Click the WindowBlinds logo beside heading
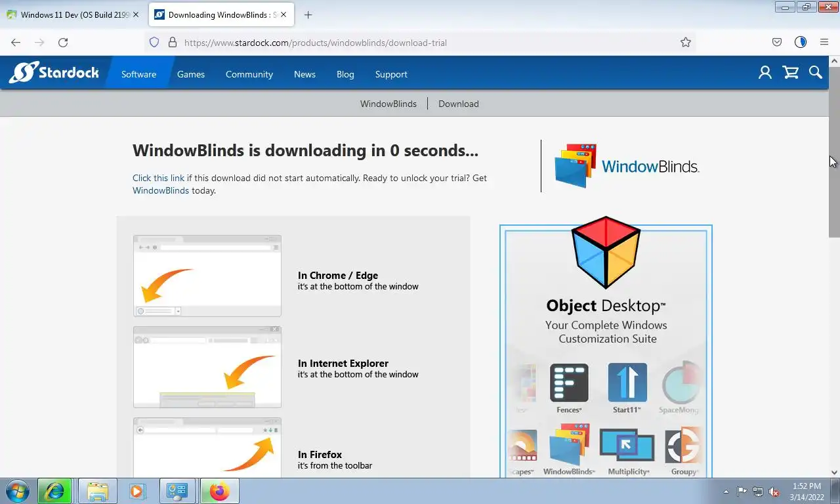Image resolution: width=840 pixels, height=504 pixels. [627, 166]
